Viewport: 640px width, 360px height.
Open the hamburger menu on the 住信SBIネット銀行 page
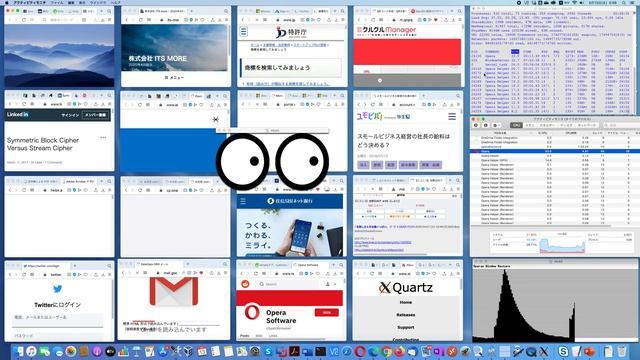[x=243, y=201]
